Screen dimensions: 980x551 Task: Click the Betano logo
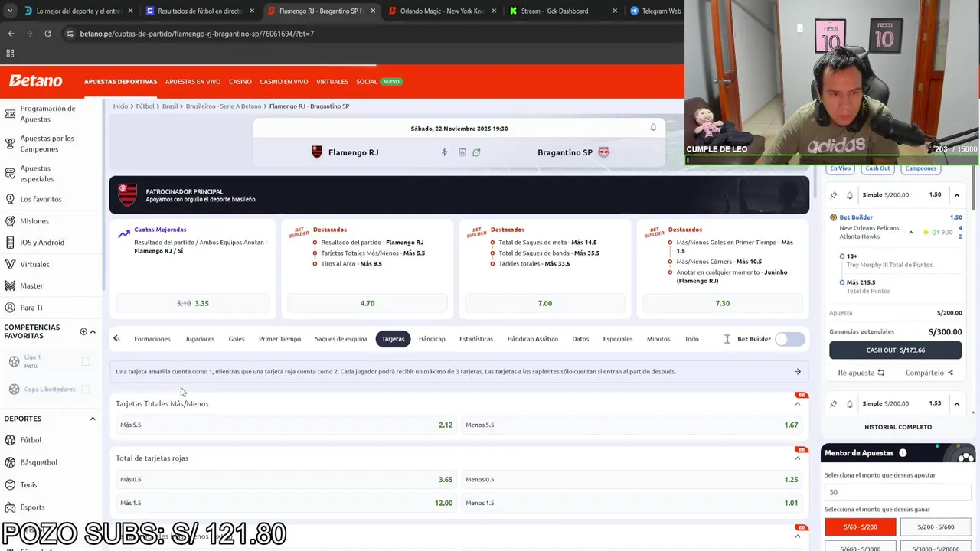click(35, 81)
